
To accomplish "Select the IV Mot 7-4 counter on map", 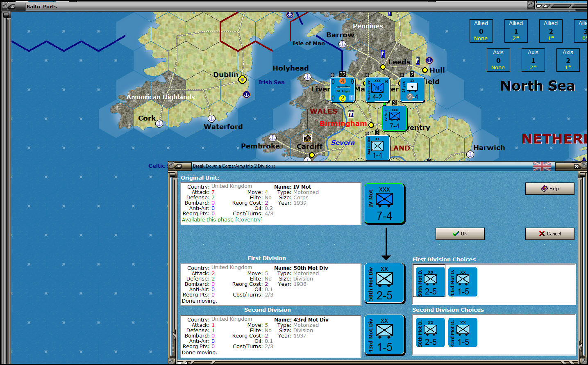I will point(395,119).
